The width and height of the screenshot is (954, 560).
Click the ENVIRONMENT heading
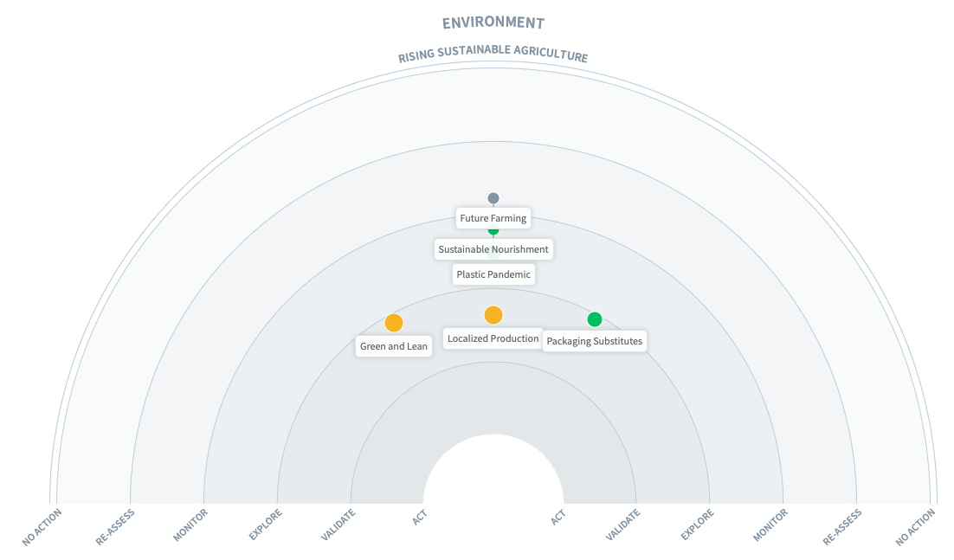click(493, 23)
